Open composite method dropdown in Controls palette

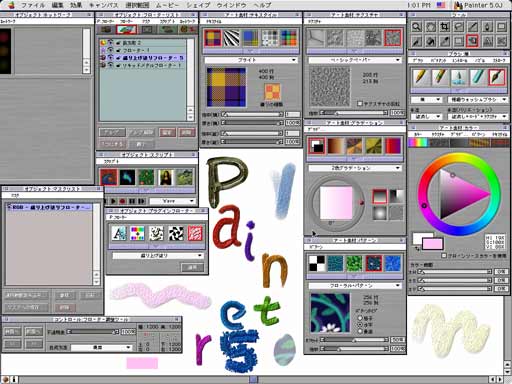coord(102,347)
